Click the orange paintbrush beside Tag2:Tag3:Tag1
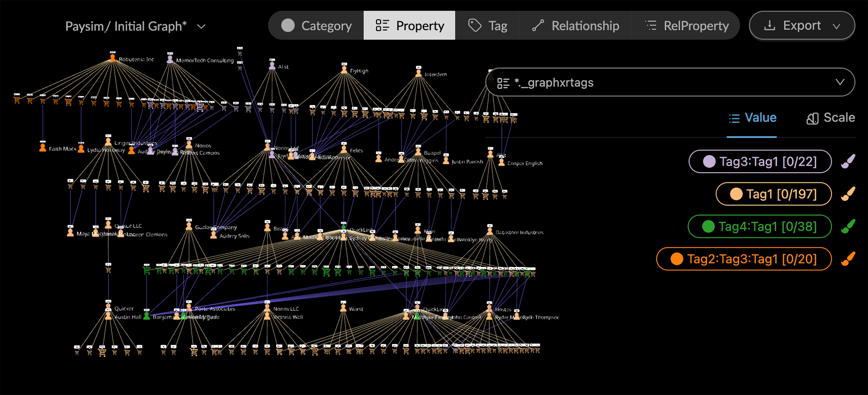This screenshot has height=395, width=868. click(x=848, y=259)
